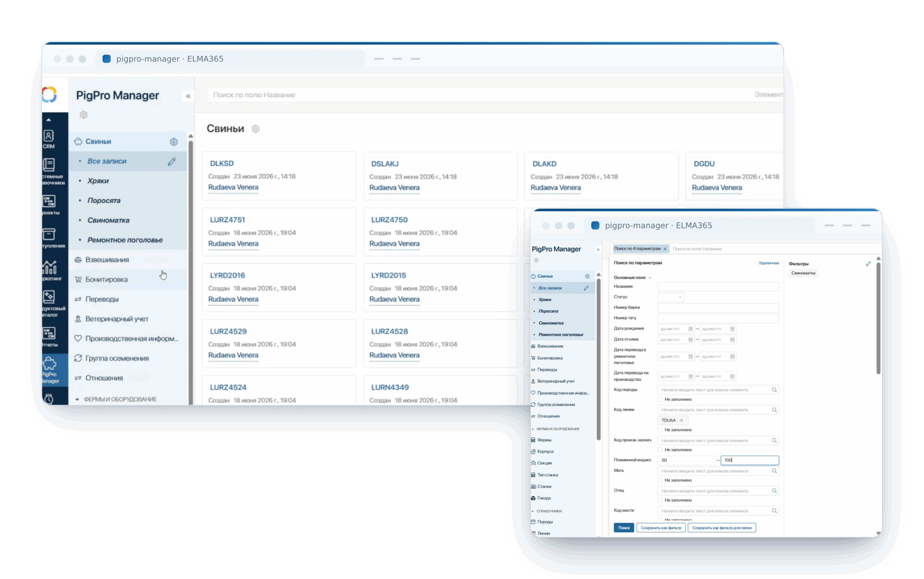Open Взвешивания in the back window sidebar

click(x=107, y=260)
